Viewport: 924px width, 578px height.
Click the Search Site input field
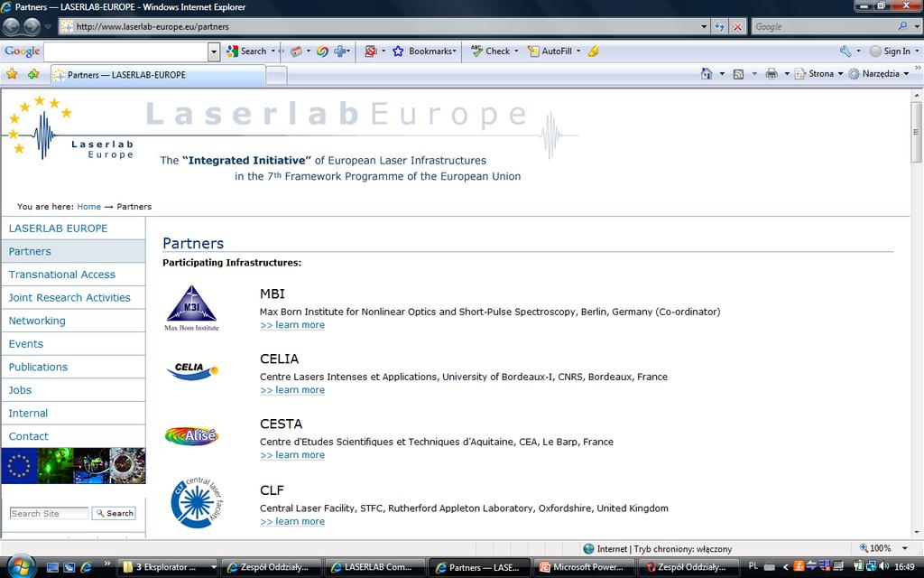click(x=49, y=514)
